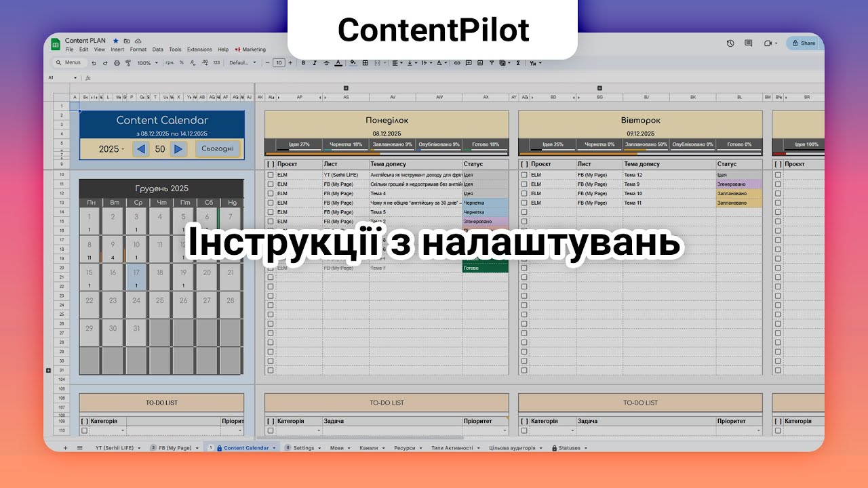Open the borders tool
This screenshot has height=488, width=868.
[x=366, y=62]
